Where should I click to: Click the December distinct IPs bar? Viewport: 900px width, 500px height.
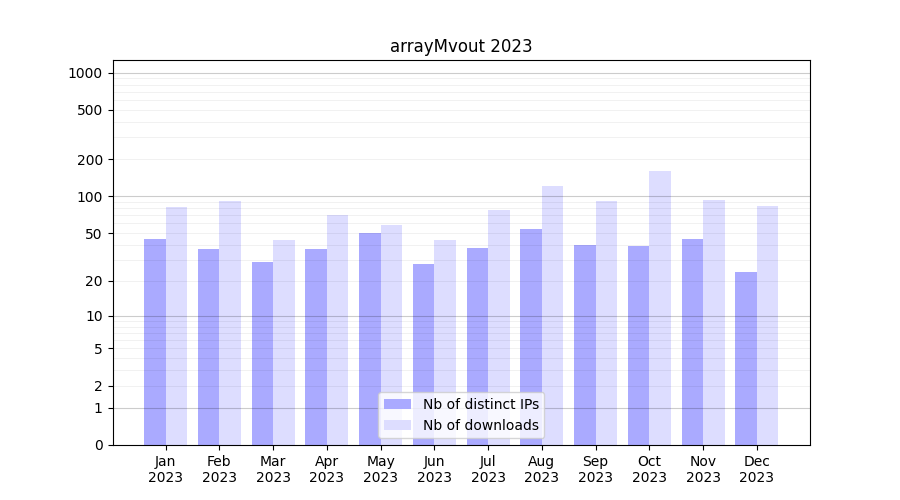pos(746,358)
